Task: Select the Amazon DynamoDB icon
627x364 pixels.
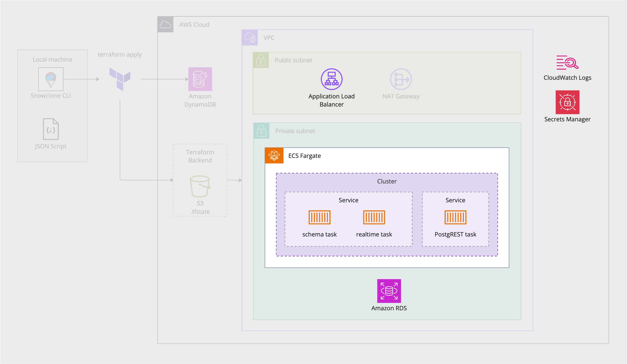Action: (200, 79)
